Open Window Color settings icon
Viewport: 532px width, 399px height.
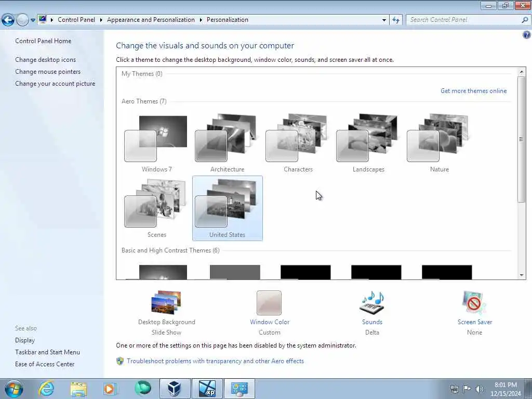point(269,303)
